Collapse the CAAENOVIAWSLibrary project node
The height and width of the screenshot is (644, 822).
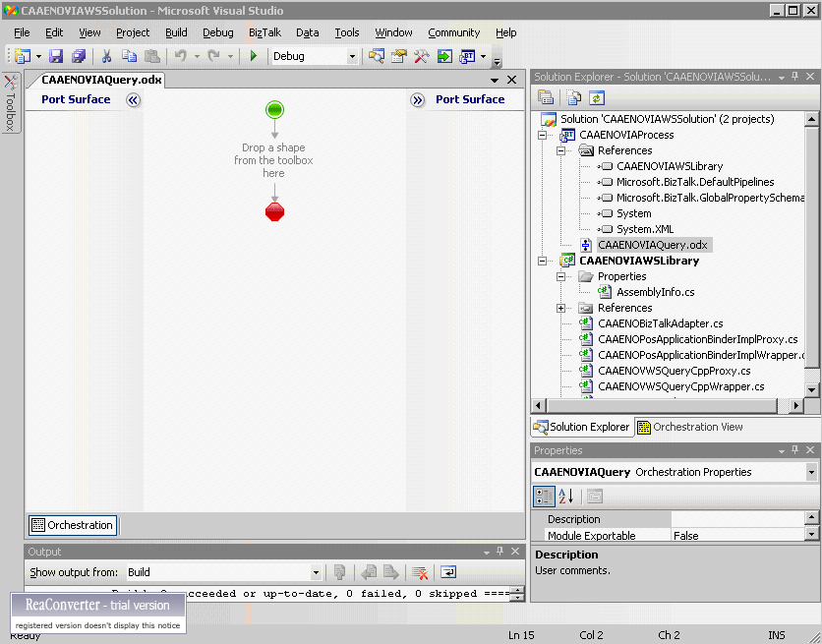click(x=542, y=261)
